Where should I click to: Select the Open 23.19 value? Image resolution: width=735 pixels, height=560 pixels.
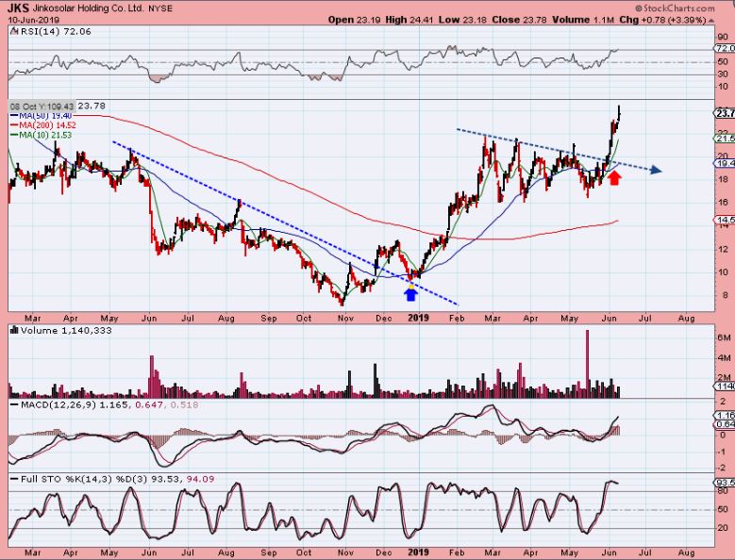(x=355, y=20)
